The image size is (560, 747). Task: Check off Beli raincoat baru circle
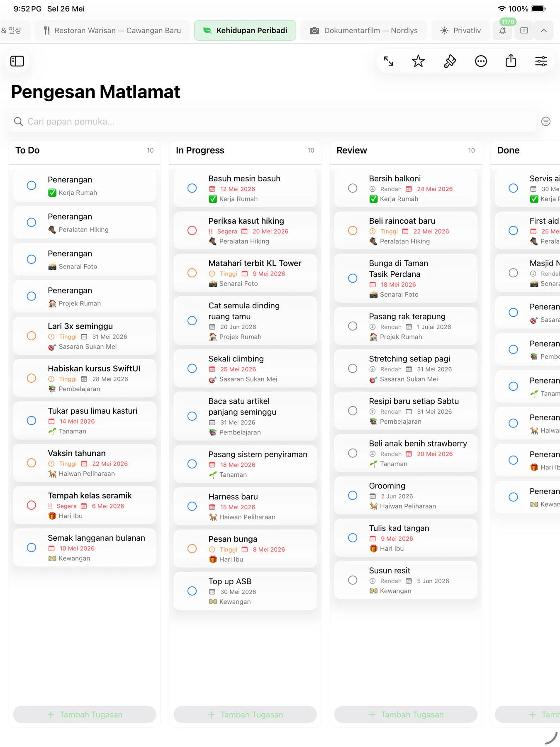353,230
